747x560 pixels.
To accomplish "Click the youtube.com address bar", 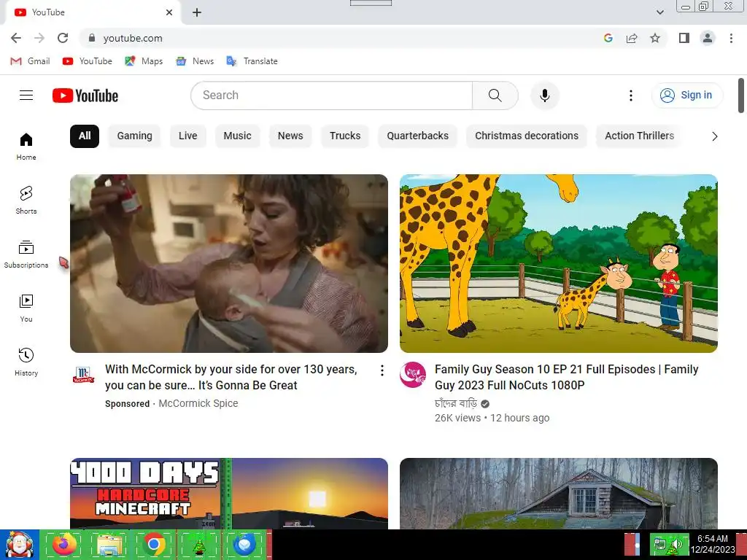I will click(x=343, y=38).
